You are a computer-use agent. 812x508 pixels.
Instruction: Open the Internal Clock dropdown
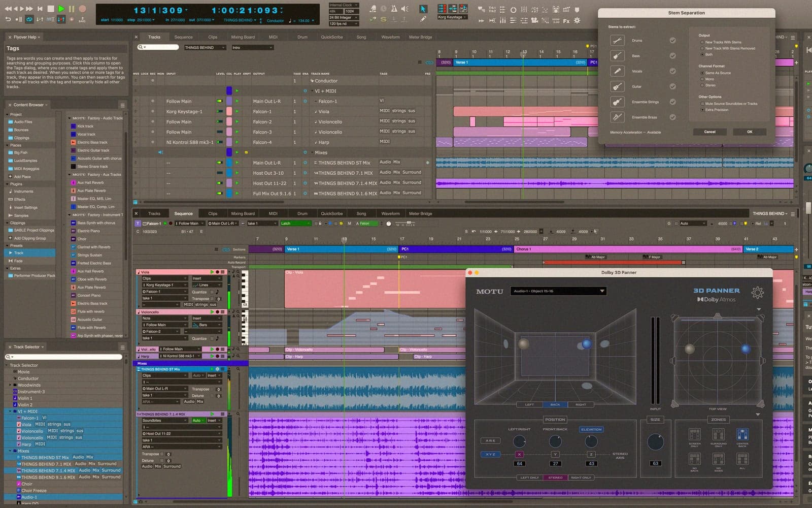344,5
